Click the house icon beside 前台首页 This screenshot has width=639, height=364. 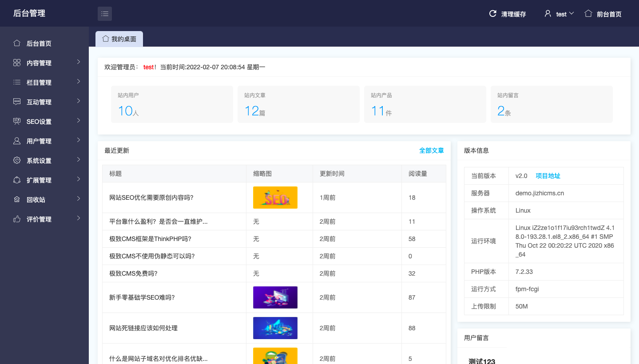(588, 14)
